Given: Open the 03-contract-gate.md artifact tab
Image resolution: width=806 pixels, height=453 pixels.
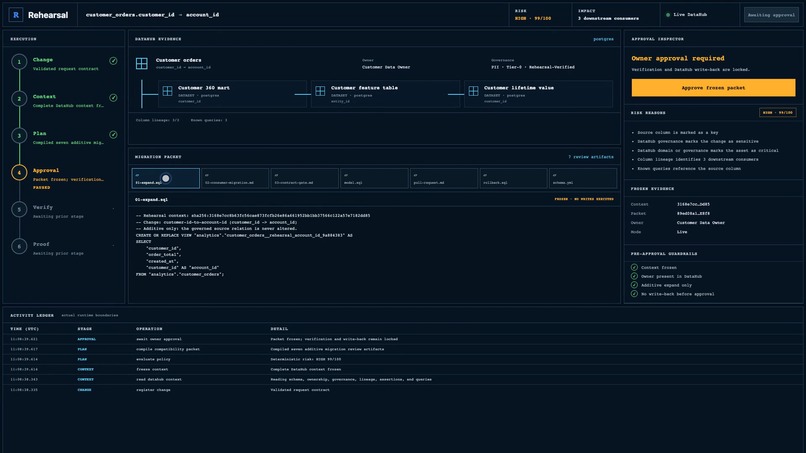Looking at the screenshot, I should click(x=304, y=178).
